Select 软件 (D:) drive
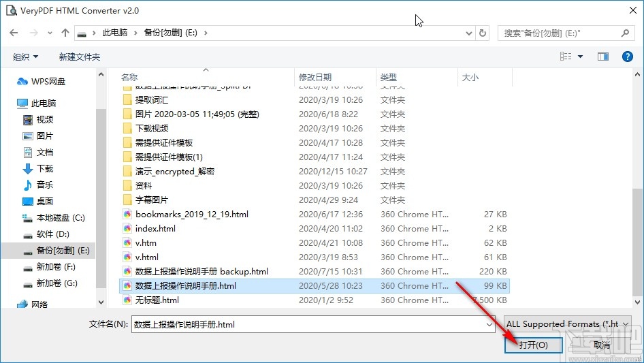Image resolution: width=644 pixels, height=363 pixels. [x=46, y=234]
